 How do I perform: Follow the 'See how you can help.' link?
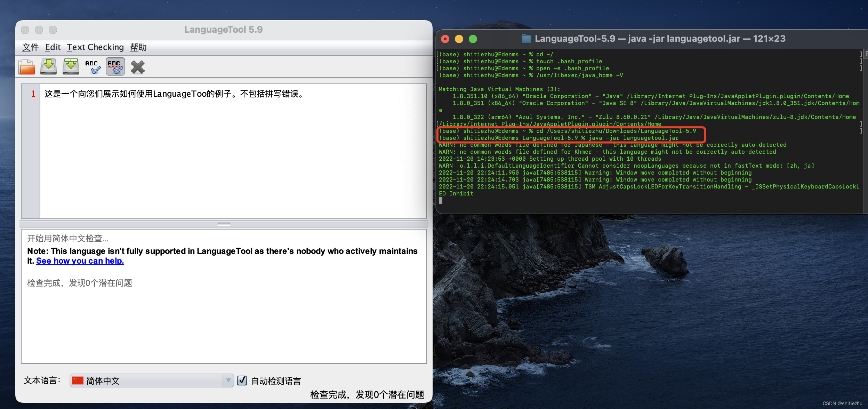pos(80,261)
